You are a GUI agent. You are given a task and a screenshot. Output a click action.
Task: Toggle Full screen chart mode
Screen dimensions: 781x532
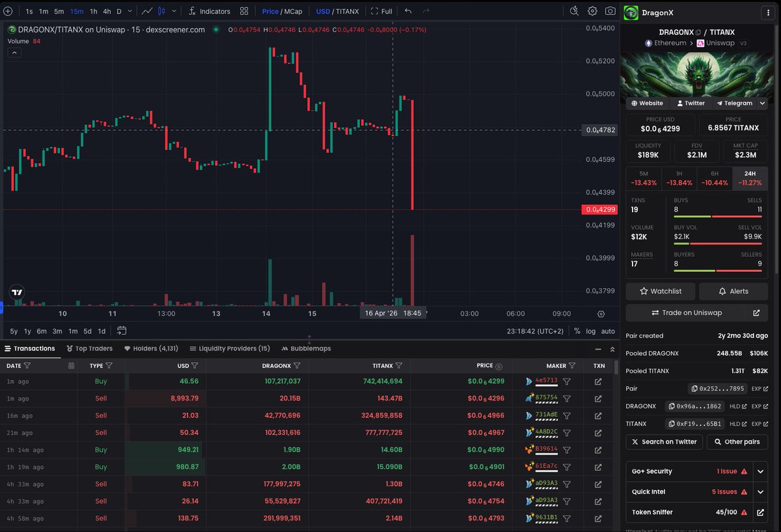click(x=381, y=11)
